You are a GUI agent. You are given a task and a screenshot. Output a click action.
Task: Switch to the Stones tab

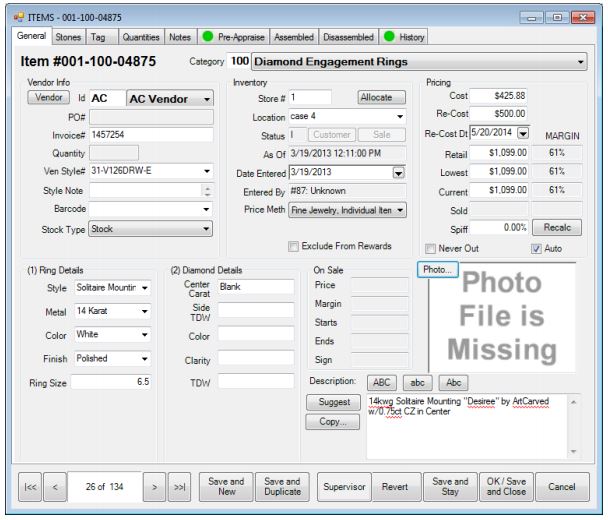[x=68, y=37]
